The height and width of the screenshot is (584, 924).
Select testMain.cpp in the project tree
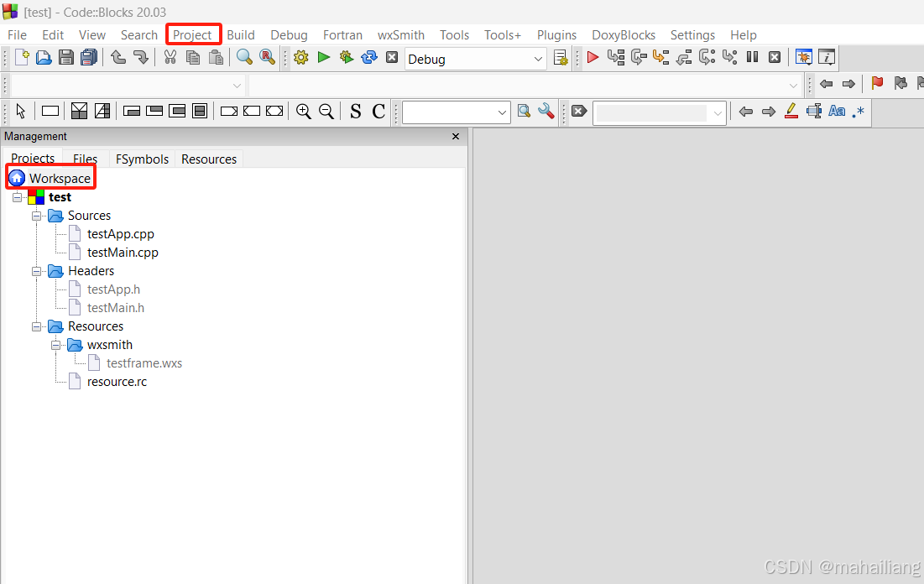point(123,253)
